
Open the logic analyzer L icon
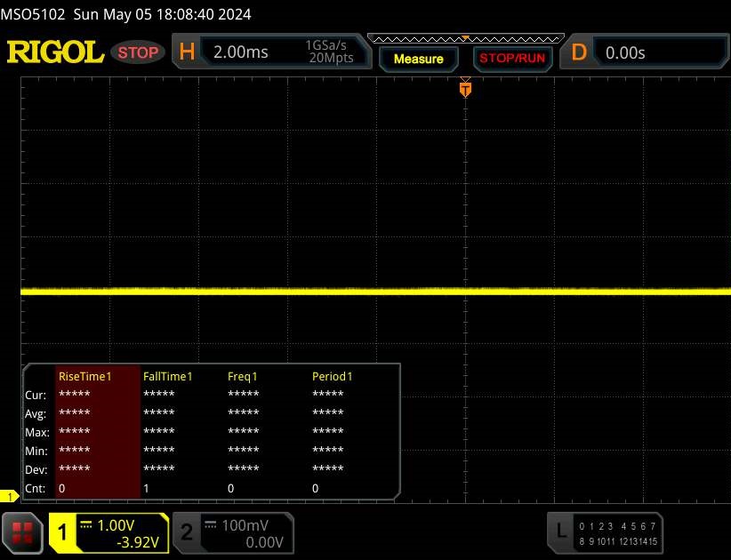coord(561,531)
